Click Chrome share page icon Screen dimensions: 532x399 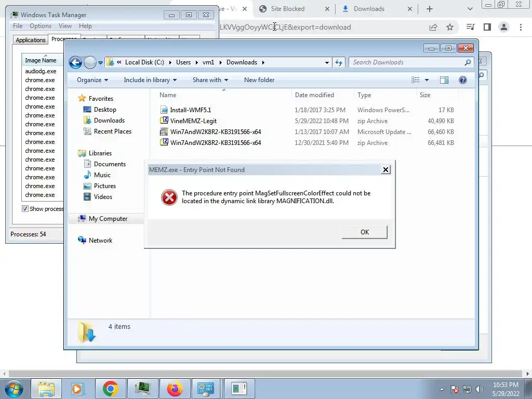[433, 27]
